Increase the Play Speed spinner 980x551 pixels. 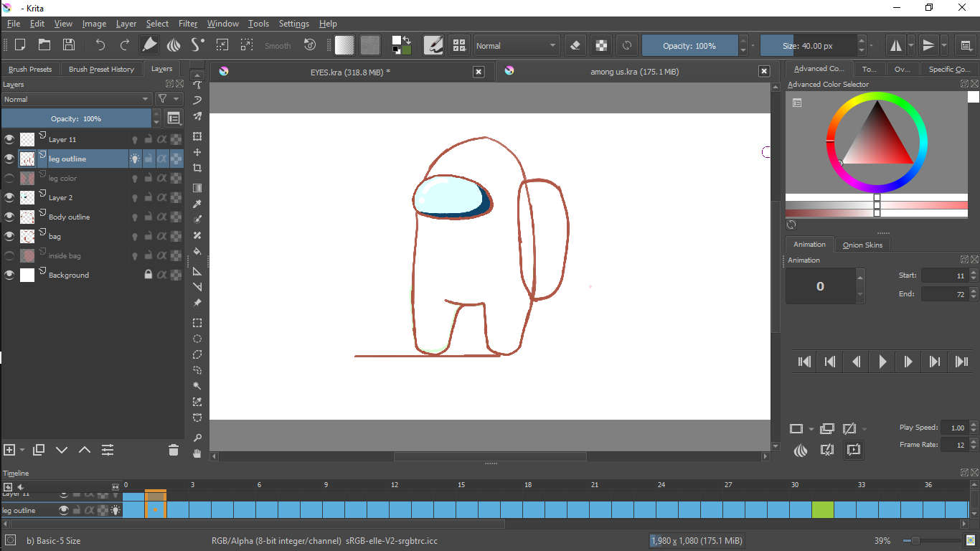click(x=974, y=424)
